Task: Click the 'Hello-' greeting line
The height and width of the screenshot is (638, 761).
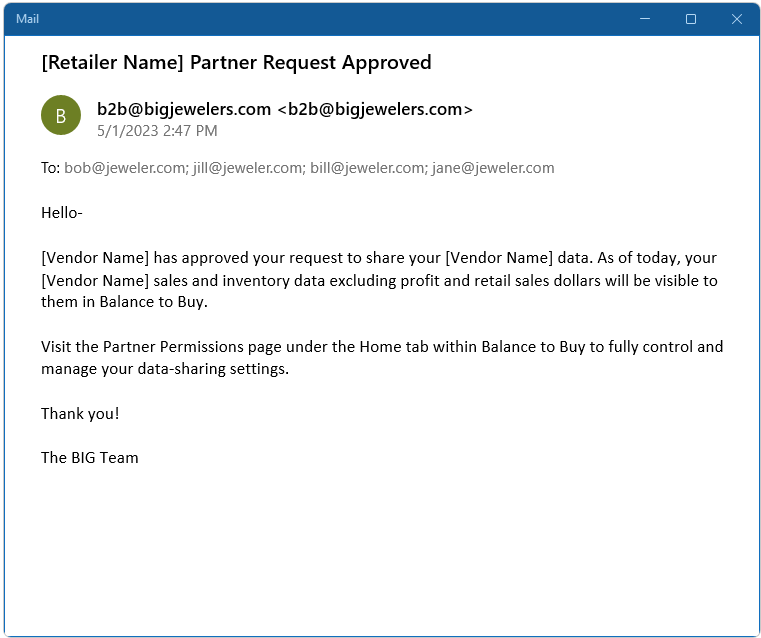Action: 62,213
